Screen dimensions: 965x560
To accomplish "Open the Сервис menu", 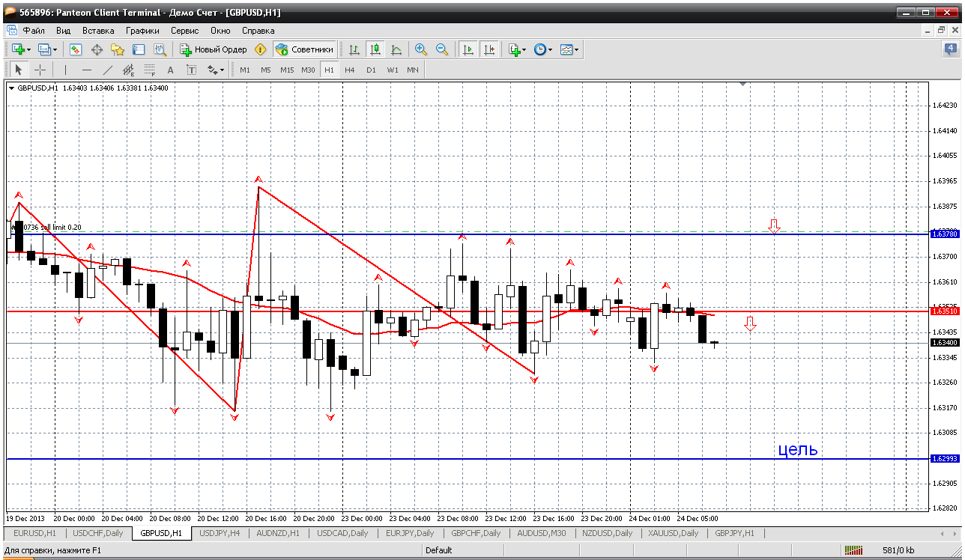I will coord(184,31).
